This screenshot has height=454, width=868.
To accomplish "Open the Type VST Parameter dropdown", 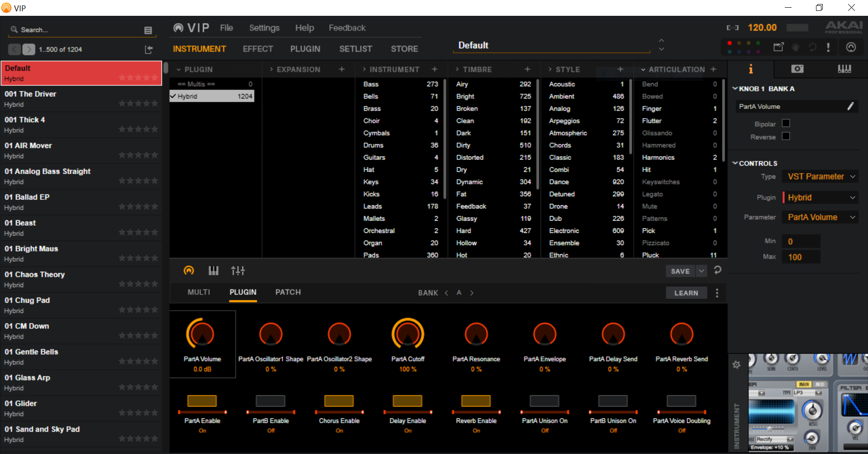I will [820, 176].
